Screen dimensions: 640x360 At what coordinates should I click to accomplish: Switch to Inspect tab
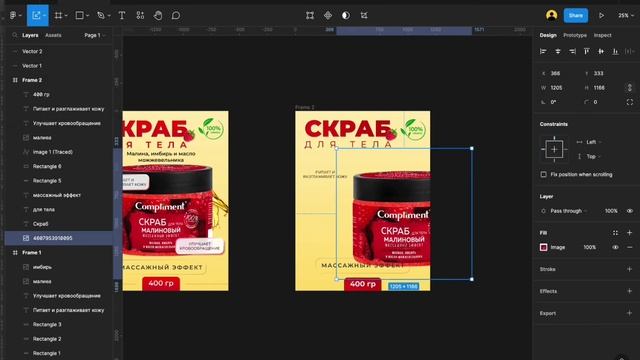[602, 35]
